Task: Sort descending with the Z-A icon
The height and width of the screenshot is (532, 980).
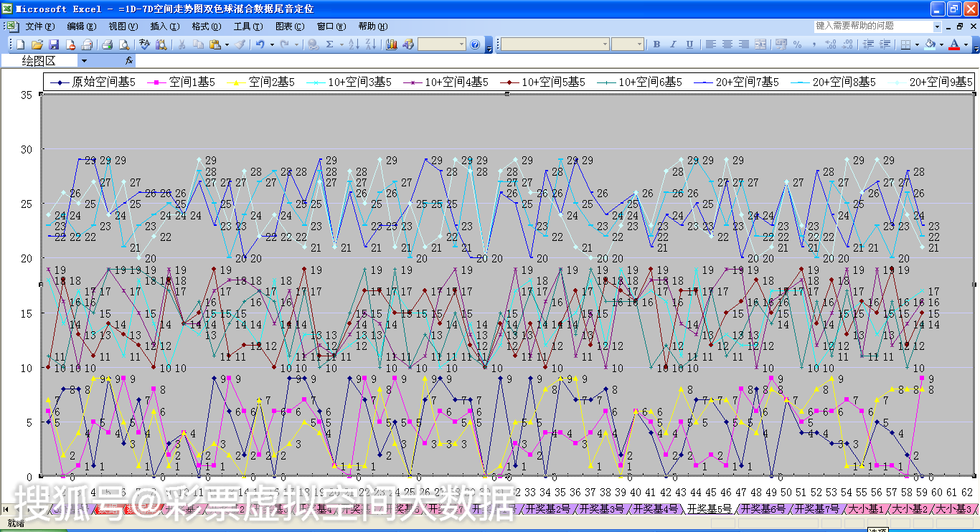Action: (370, 44)
